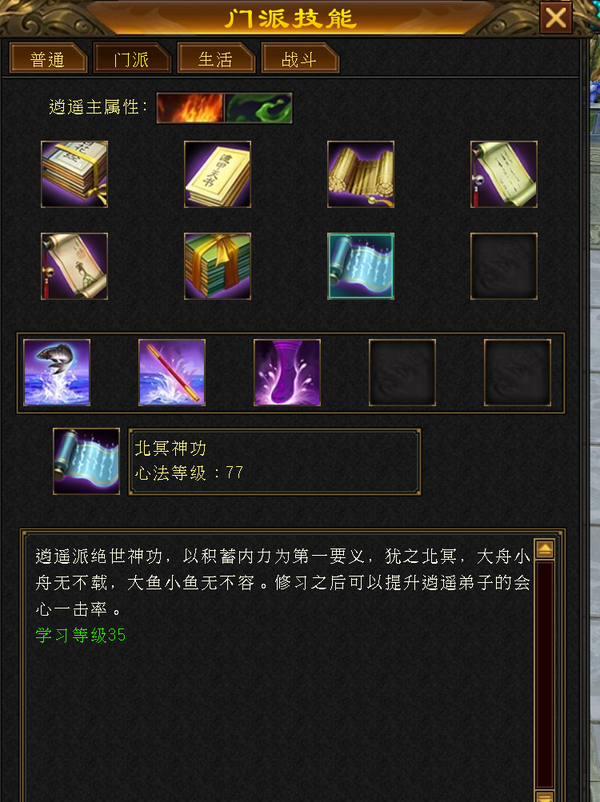Switch to the 普通 tab
Viewport: 600px width, 802px height.
(48, 59)
